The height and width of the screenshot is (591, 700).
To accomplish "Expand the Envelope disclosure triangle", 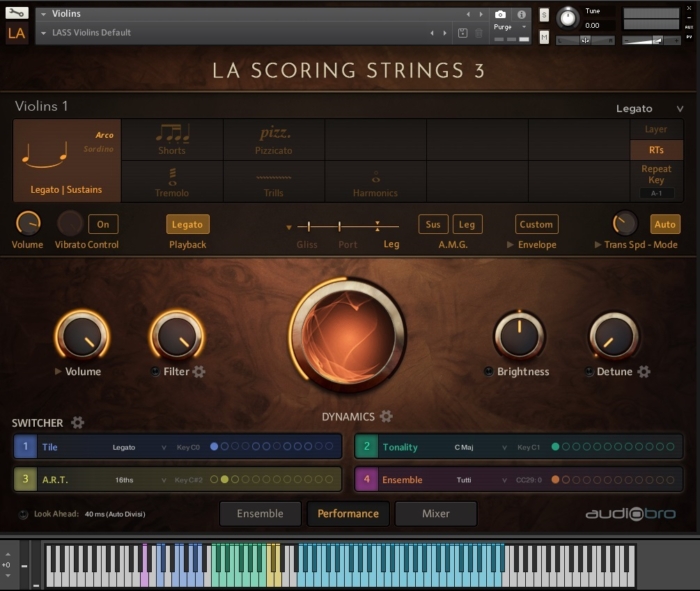I will pyautogui.click(x=510, y=245).
